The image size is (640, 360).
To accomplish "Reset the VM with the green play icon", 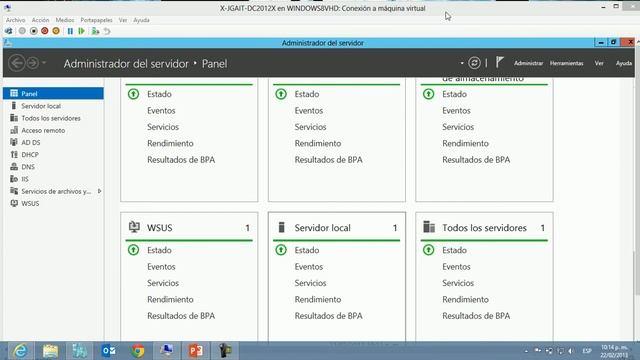I will 82,31.
